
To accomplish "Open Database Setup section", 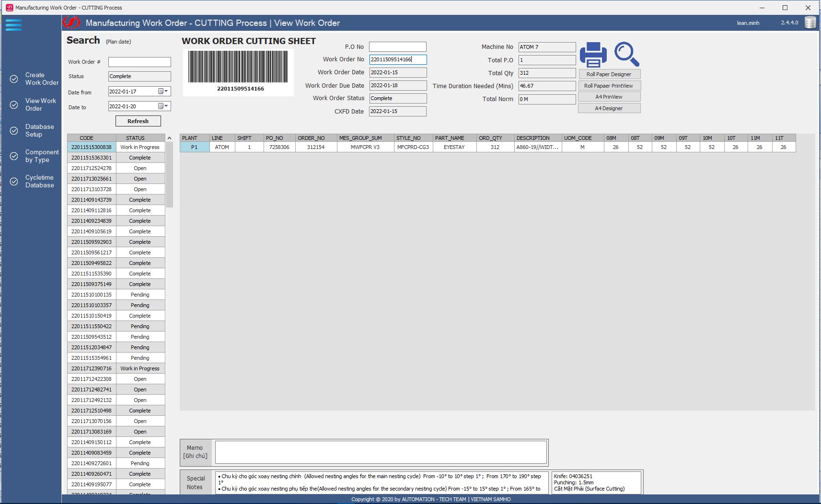I will coord(39,131).
